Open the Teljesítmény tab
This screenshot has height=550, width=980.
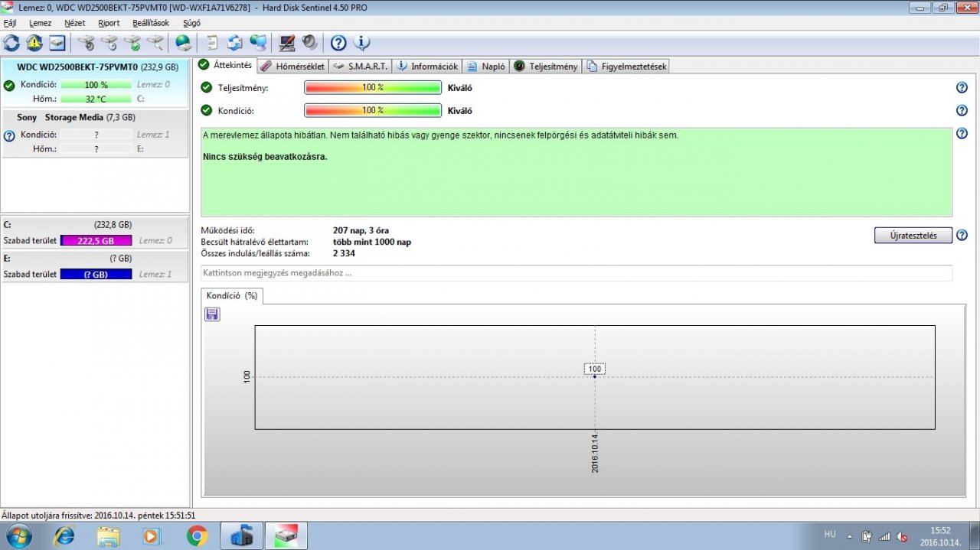click(546, 67)
